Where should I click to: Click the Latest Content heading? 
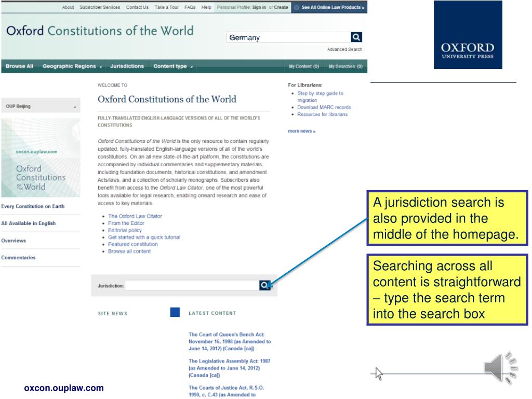pos(212,313)
